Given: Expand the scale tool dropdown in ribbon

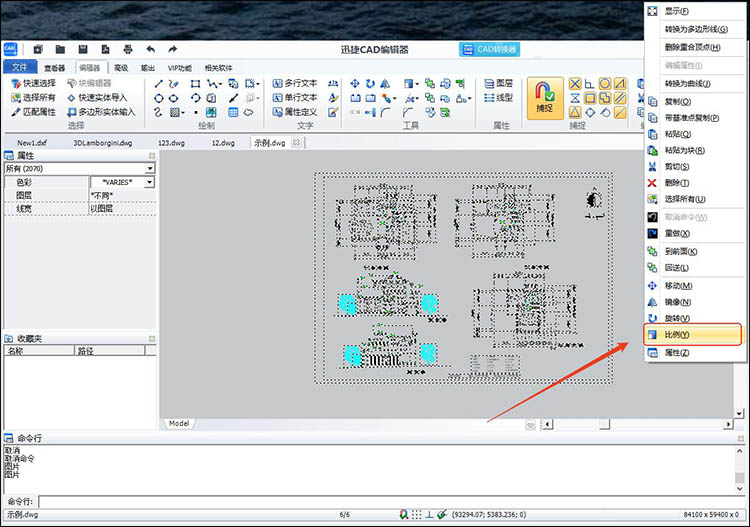Looking at the screenshot, I should [417, 84].
